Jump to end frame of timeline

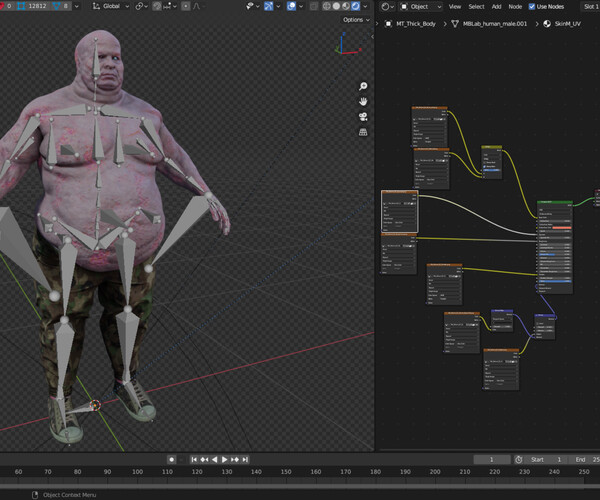click(x=245, y=459)
